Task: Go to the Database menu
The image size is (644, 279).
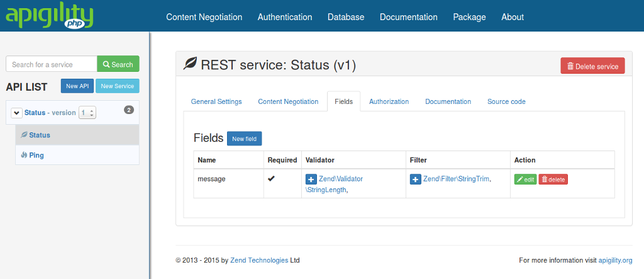Action: pyautogui.click(x=346, y=17)
